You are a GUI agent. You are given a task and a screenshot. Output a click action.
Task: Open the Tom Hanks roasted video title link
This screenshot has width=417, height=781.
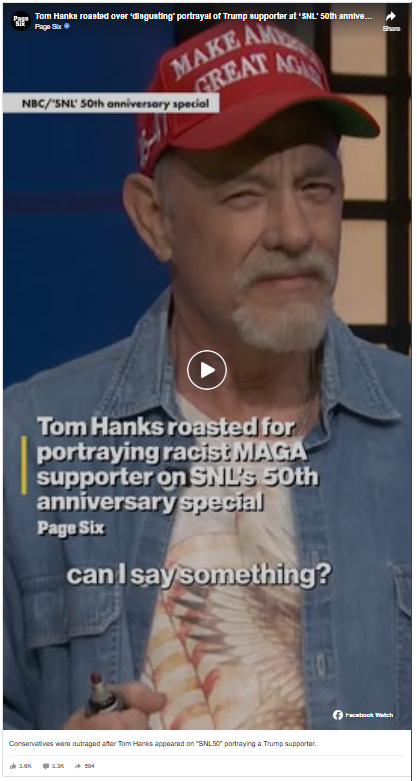203,16
